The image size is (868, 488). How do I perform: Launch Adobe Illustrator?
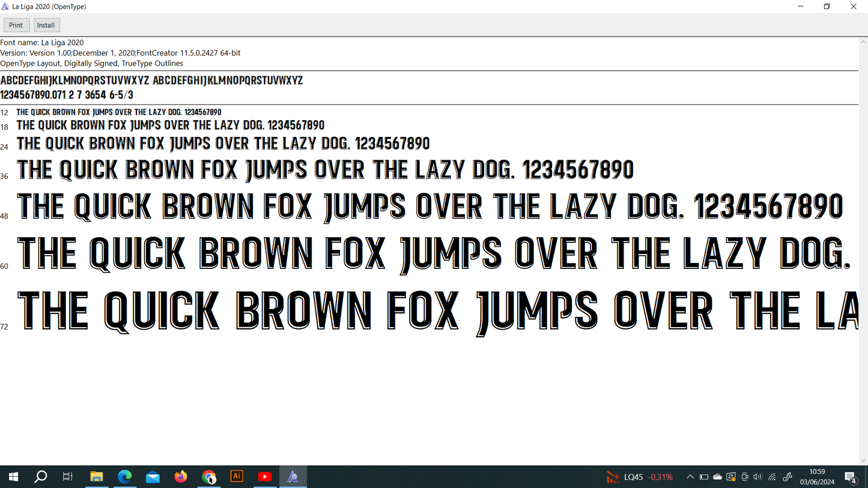click(237, 477)
